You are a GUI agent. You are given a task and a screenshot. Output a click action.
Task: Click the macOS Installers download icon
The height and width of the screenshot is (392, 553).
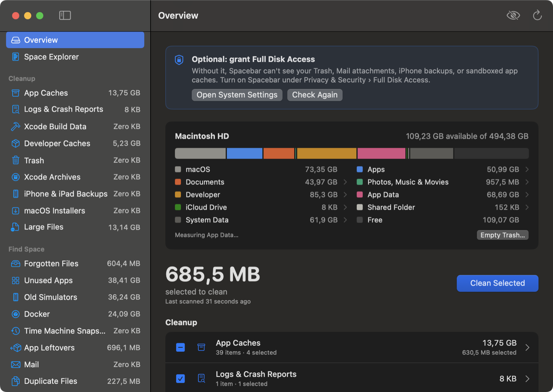pos(15,211)
